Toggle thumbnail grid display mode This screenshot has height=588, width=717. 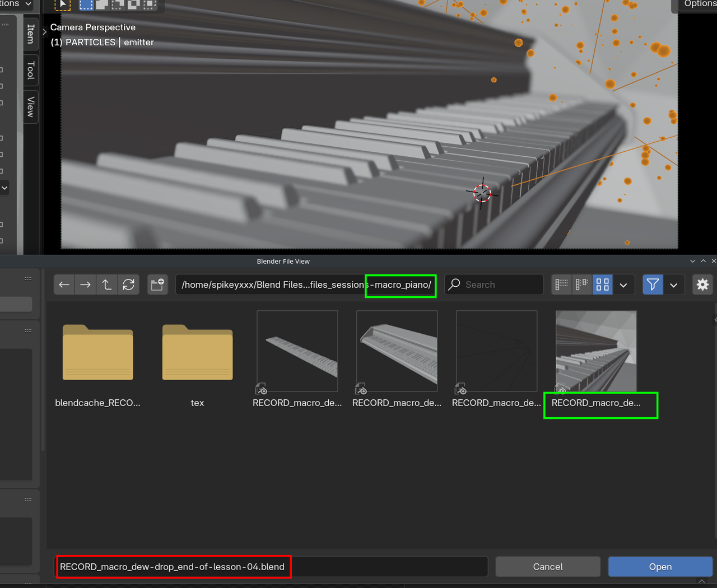[602, 284]
